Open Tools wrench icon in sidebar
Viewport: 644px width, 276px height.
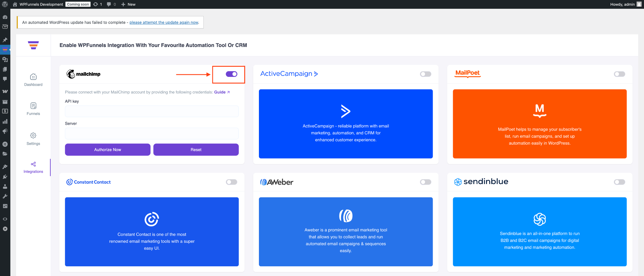[5, 196]
